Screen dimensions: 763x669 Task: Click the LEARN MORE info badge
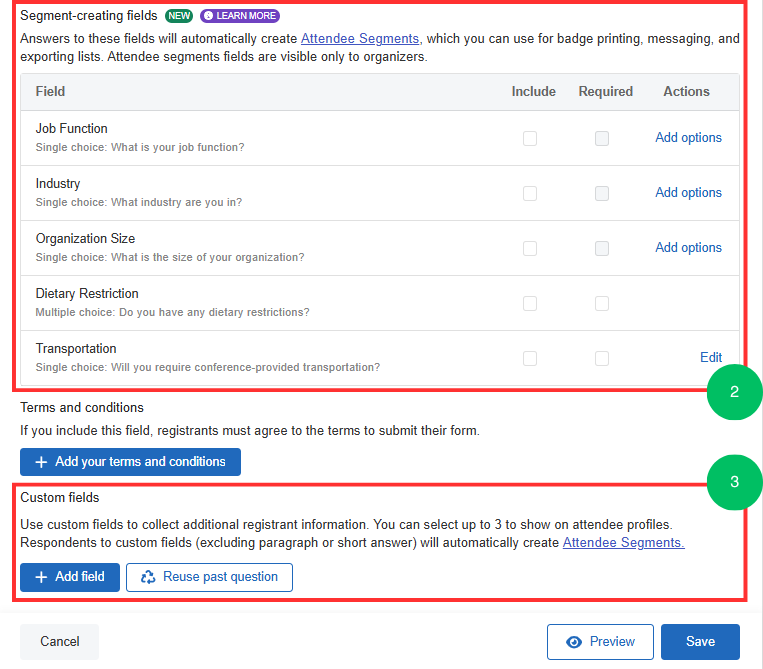(239, 16)
